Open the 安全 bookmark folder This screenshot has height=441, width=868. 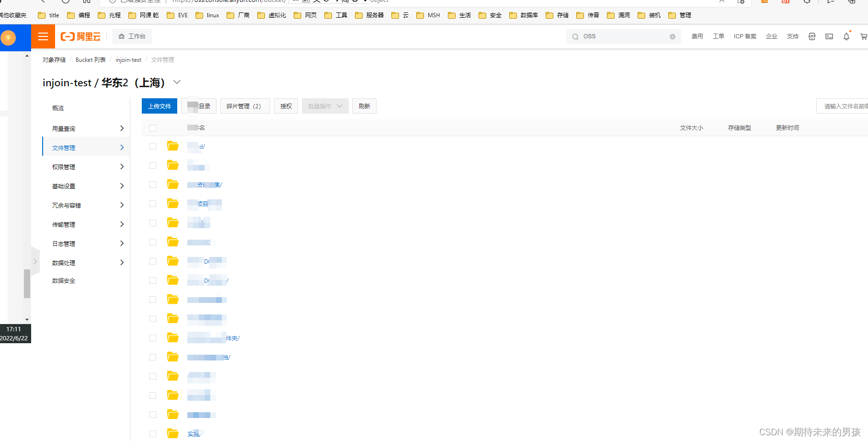pyautogui.click(x=490, y=15)
